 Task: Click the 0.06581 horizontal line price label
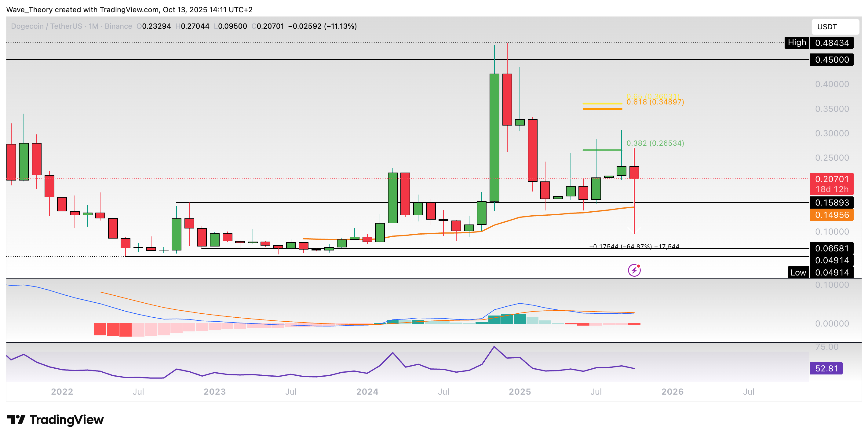(831, 248)
